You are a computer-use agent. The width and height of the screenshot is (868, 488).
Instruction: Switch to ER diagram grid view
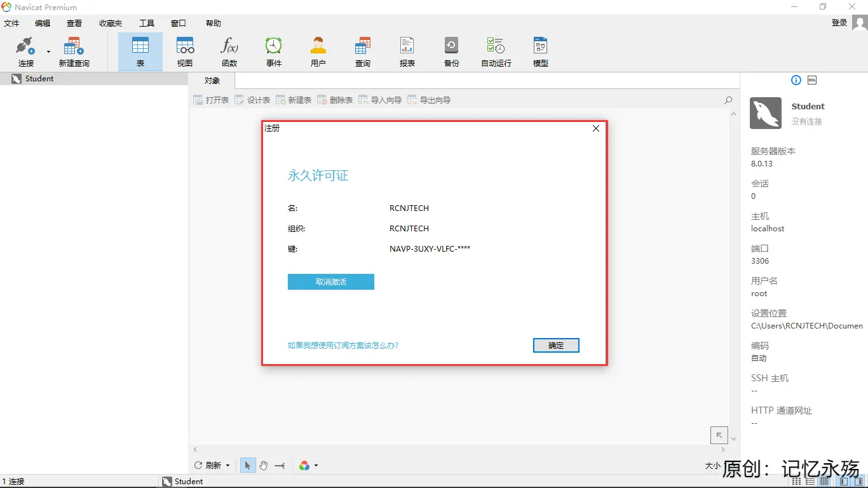[x=824, y=482]
